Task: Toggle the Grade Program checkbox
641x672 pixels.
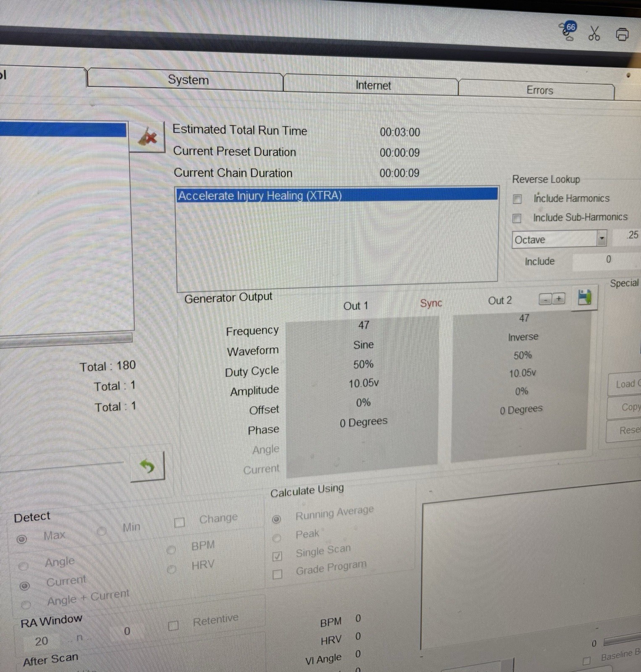Action: click(x=277, y=574)
